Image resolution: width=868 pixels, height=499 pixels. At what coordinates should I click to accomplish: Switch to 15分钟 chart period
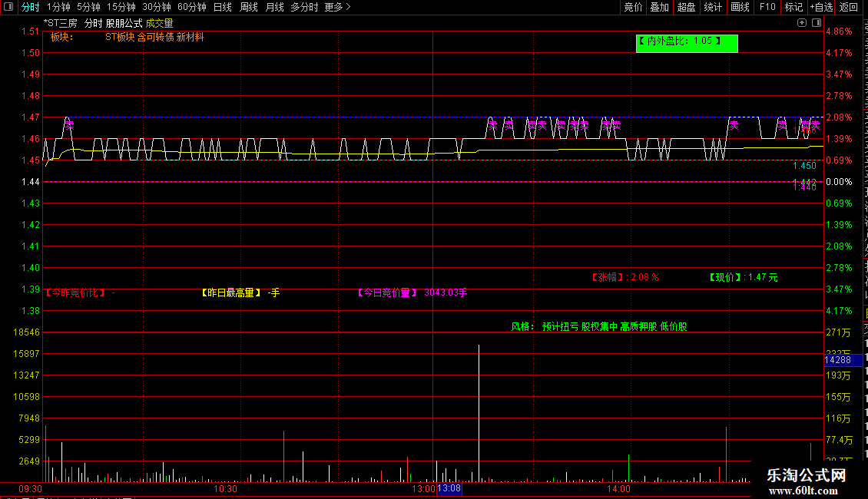pos(121,7)
